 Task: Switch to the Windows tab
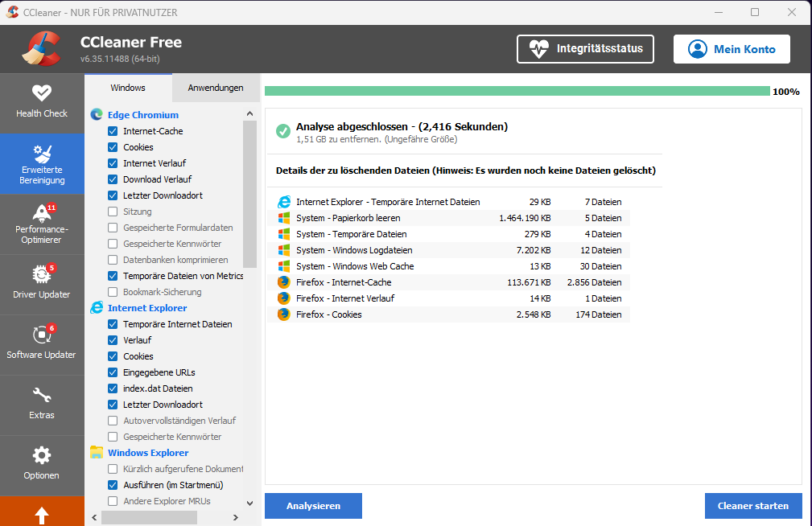pos(128,88)
